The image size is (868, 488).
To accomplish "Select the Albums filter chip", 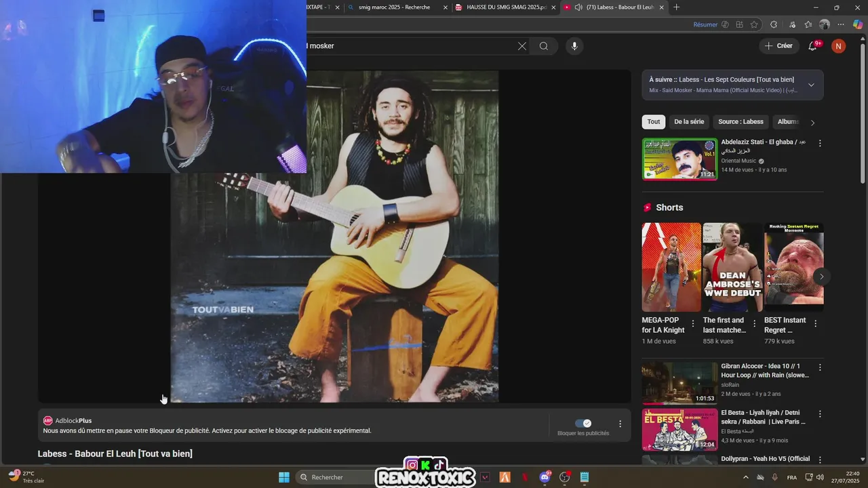I will 787,122.
